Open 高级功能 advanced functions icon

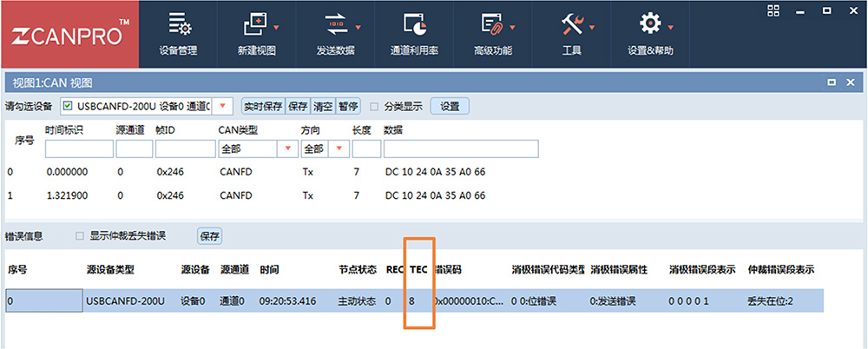tap(492, 24)
